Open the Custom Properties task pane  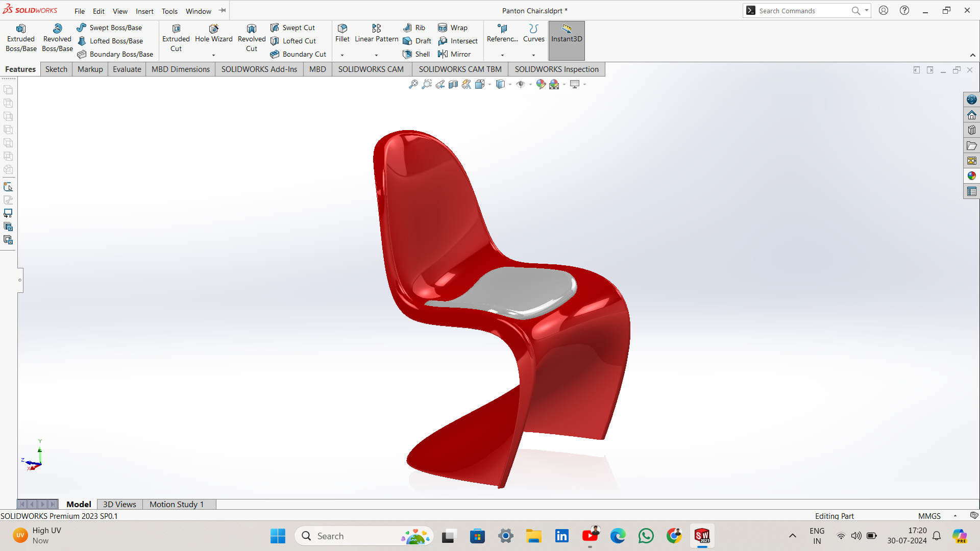[x=972, y=191]
